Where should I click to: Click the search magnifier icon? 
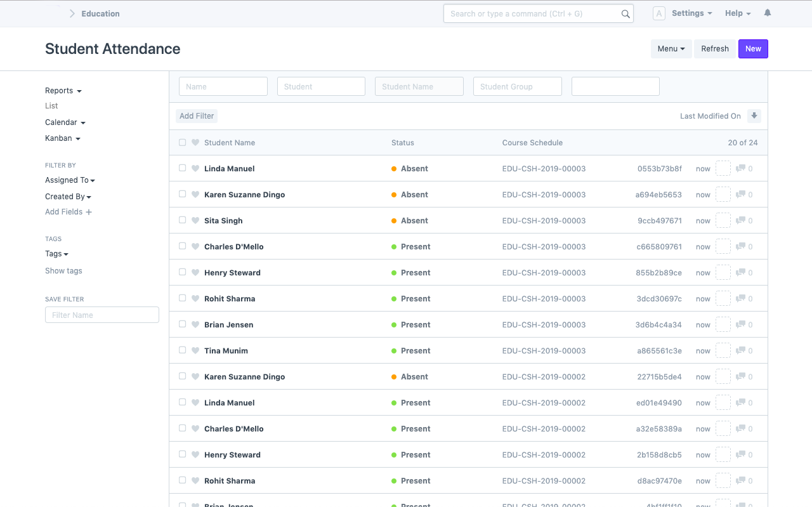pyautogui.click(x=625, y=14)
